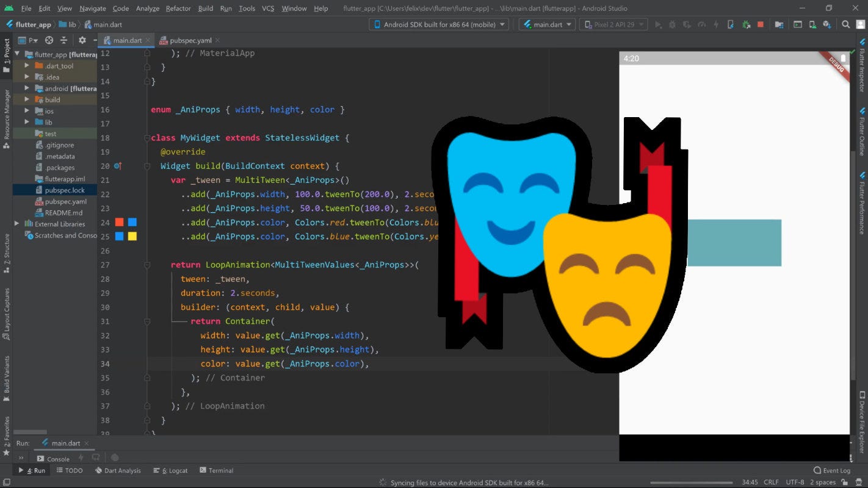Expand the .dart_tool folder

[x=27, y=66]
